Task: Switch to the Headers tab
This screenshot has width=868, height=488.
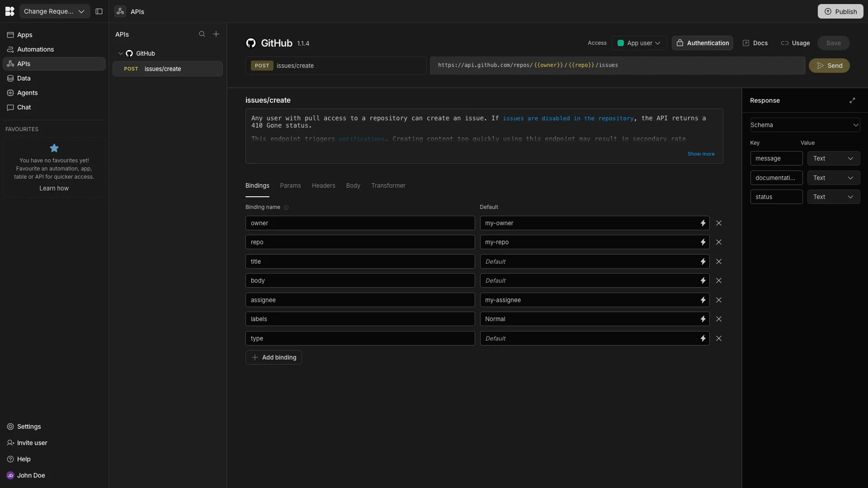Action: click(x=323, y=185)
